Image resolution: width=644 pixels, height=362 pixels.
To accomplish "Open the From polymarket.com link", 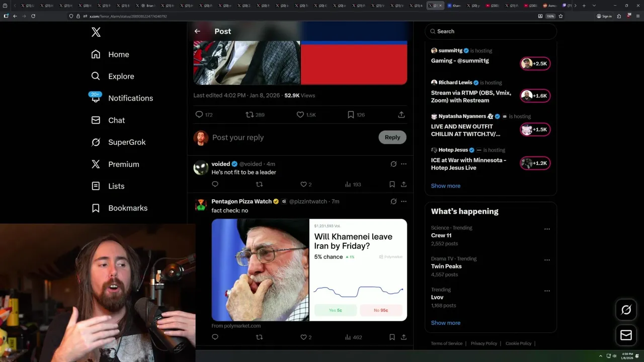I will click(236, 326).
